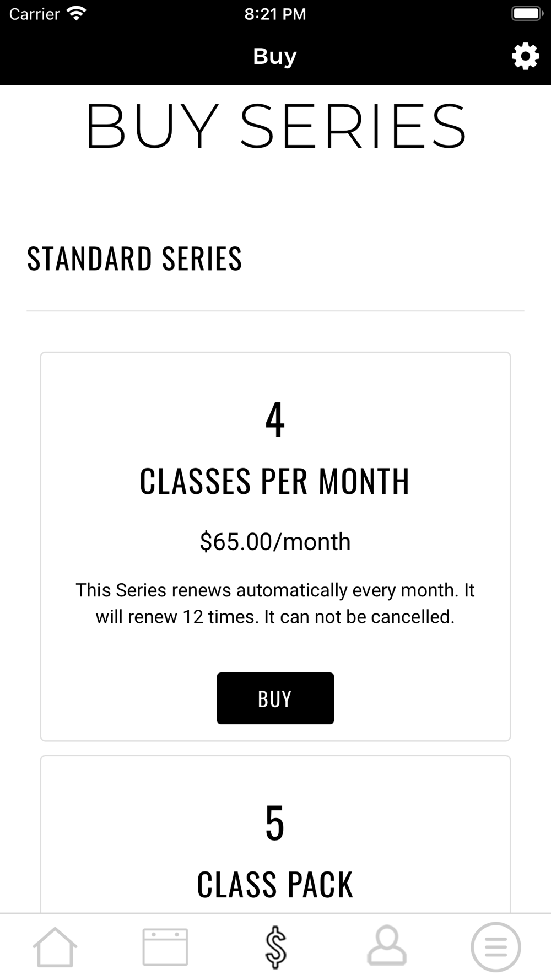Tap the "CLASS PACK" card title
Screen dimensions: 551x980
pyautogui.click(x=274, y=885)
